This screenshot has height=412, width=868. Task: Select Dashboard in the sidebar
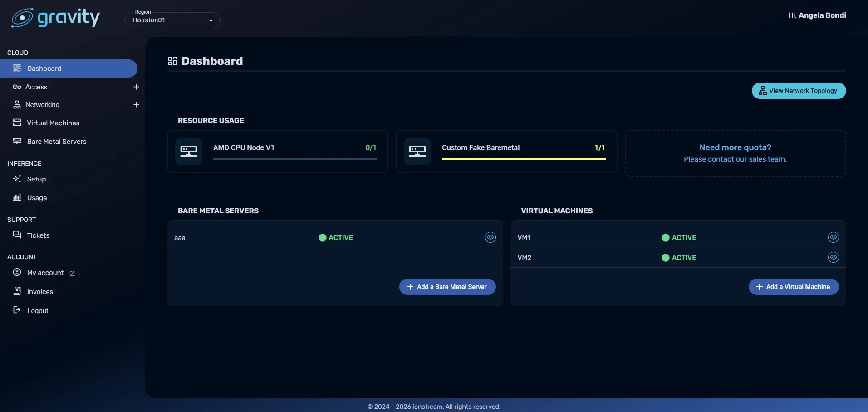tap(69, 69)
